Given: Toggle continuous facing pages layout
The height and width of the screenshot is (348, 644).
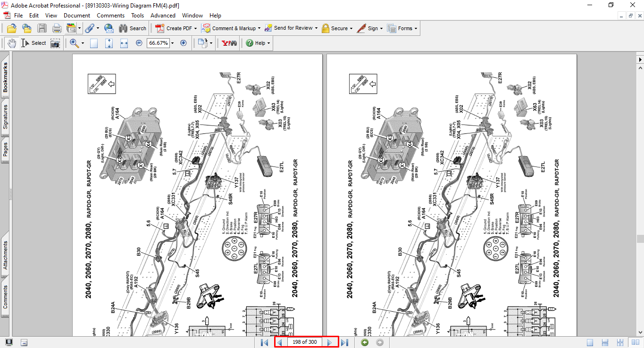Looking at the screenshot, I should (x=620, y=342).
